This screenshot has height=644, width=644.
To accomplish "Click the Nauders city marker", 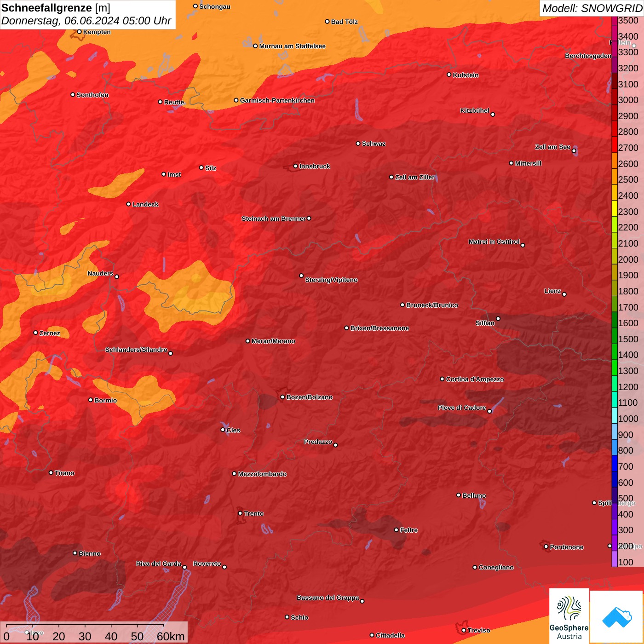I will 117,276.
